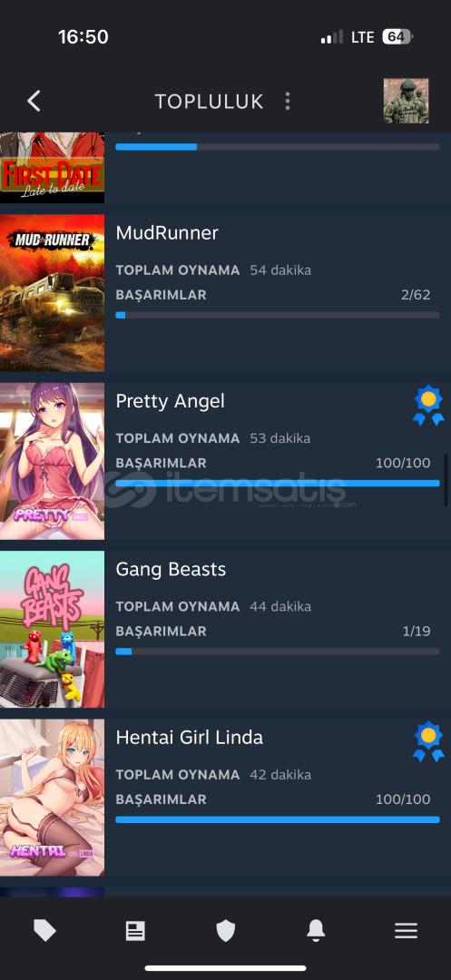
Task: Tap the Hentai Girl Linda completion badge ribbon
Action: 428,742
